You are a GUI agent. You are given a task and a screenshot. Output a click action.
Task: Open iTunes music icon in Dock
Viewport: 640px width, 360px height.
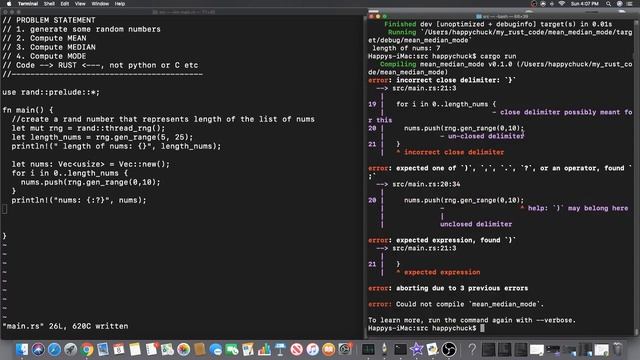313,349
